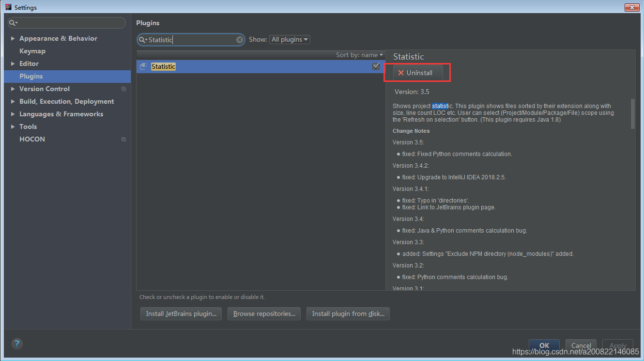Click the project-level icon beside Version Control

(x=123, y=89)
